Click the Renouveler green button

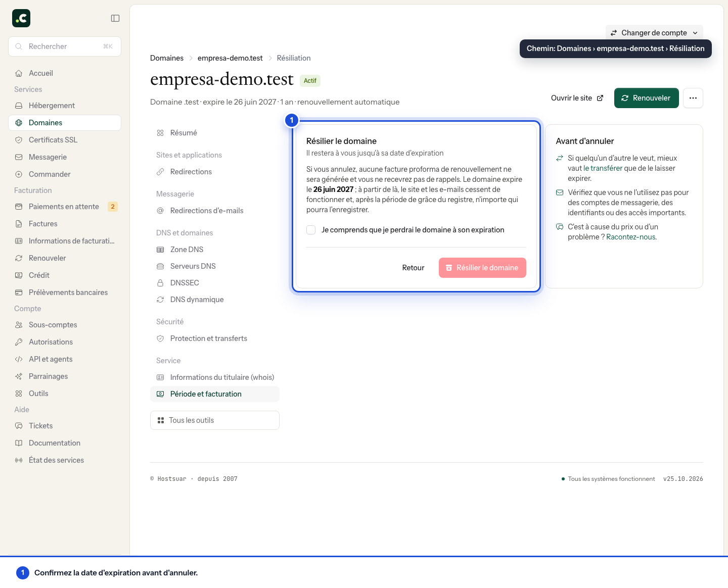pos(646,98)
